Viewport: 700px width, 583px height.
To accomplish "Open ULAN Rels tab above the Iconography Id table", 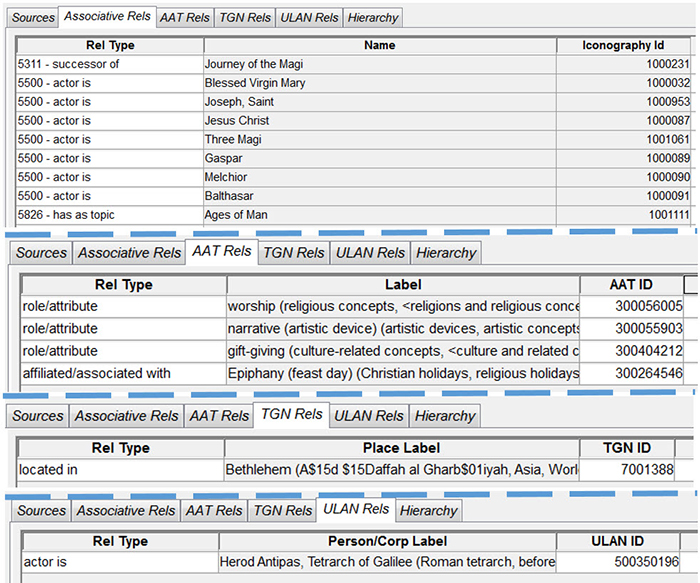I will (x=309, y=17).
